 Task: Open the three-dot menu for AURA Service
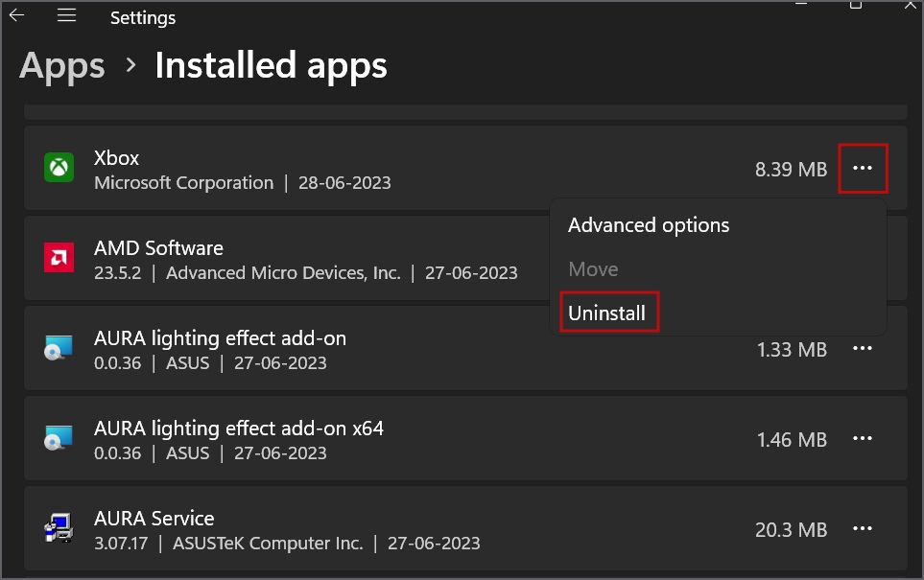863,528
